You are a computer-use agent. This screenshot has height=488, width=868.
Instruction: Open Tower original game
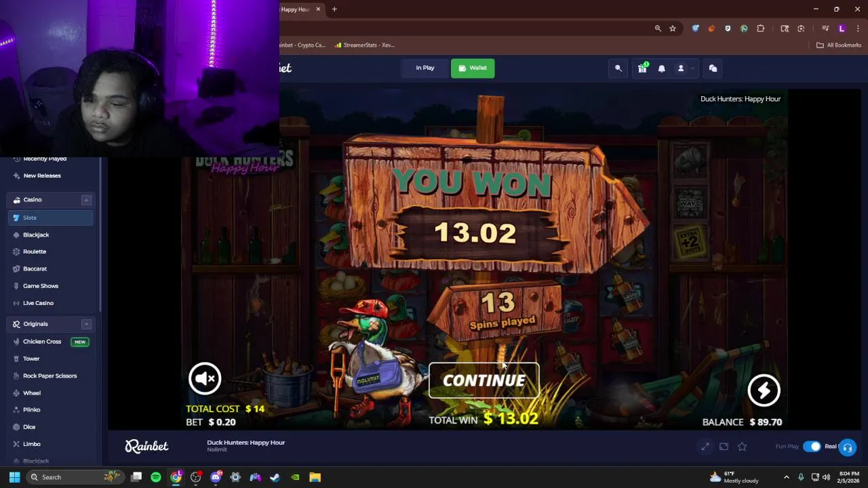click(31, 359)
